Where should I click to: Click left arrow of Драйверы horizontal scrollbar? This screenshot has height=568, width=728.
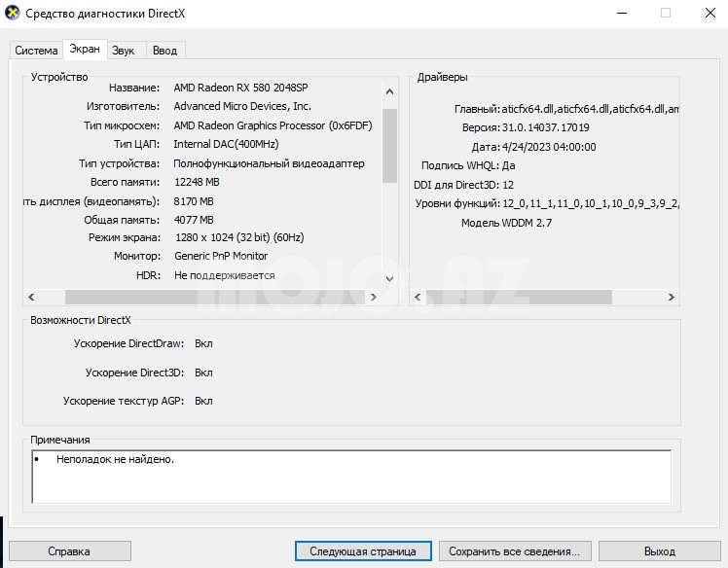pyautogui.click(x=417, y=298)
